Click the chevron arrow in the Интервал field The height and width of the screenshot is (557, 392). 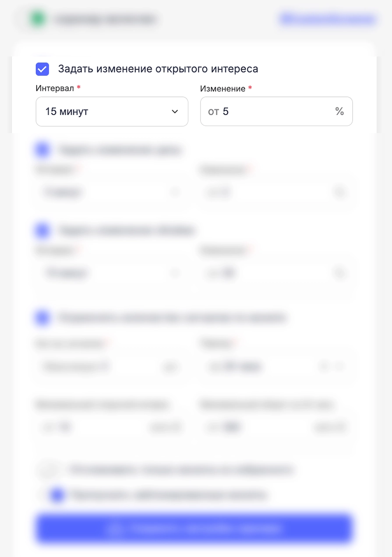coord(175,112)
